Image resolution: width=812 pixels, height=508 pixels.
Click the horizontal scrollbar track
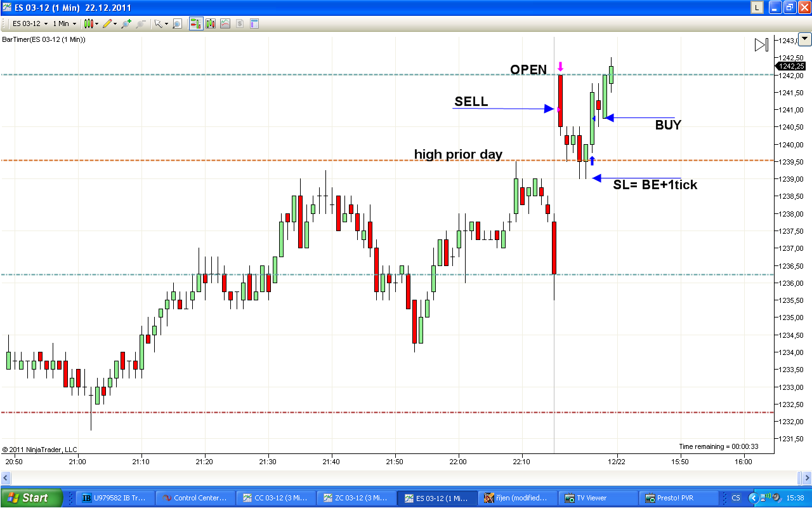pos(403,477)
